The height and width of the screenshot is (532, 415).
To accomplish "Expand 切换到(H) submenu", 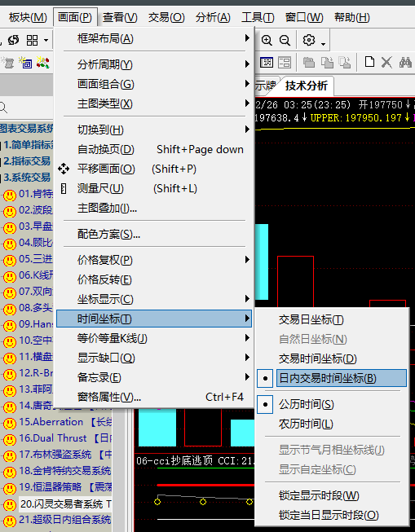I will [x=154, y=130].
